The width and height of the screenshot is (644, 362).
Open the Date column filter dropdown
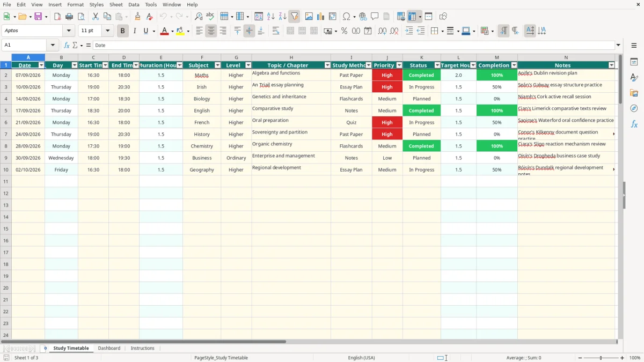click(x=41, y=65)
